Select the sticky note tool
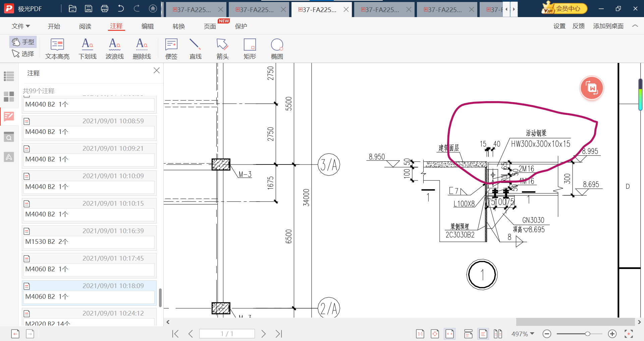The image size is (644, 341). tap(171, 49)
